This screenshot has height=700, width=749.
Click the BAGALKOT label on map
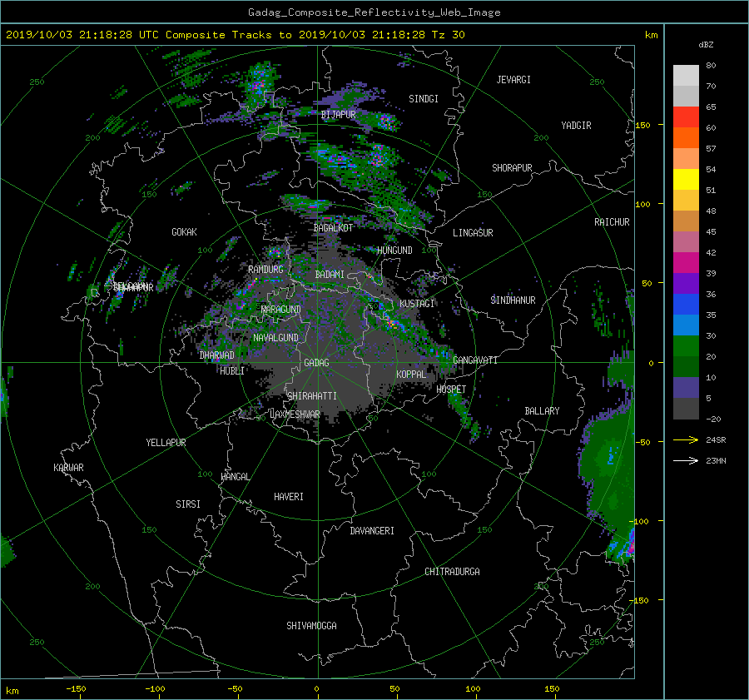[333, 228]
